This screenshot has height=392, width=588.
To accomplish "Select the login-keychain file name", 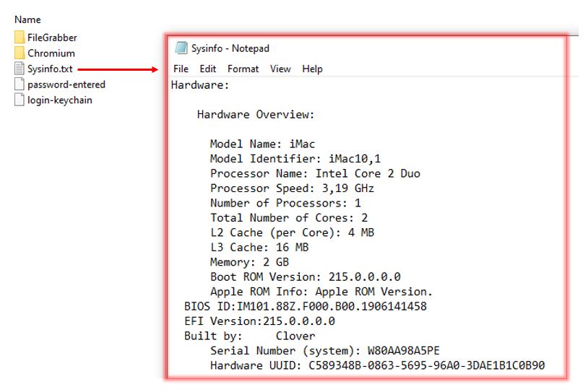I will (60, 100).
